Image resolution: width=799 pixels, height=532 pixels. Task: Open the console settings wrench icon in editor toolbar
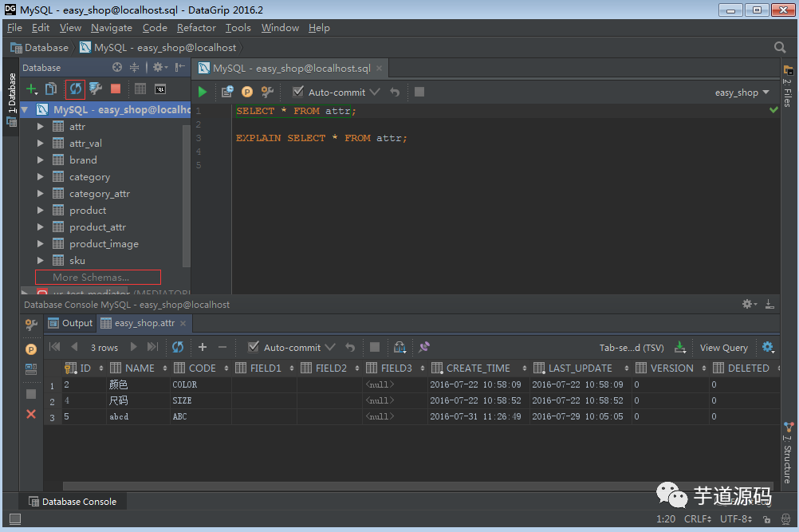point(267,92)
